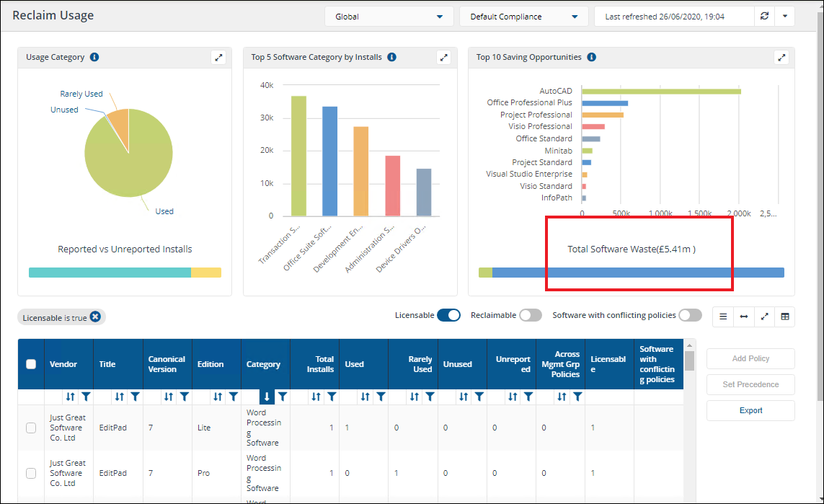
Task: Check the select-all checkbox in table header
Action: coord(31,364)
